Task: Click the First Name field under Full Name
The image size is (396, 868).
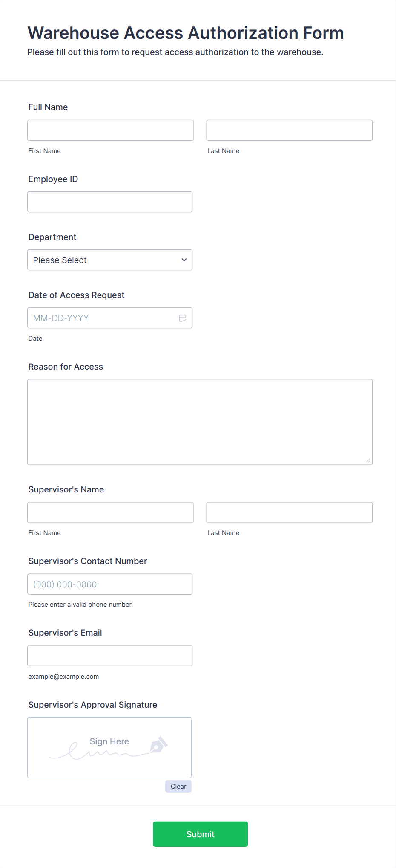Action: pos(110,130)
